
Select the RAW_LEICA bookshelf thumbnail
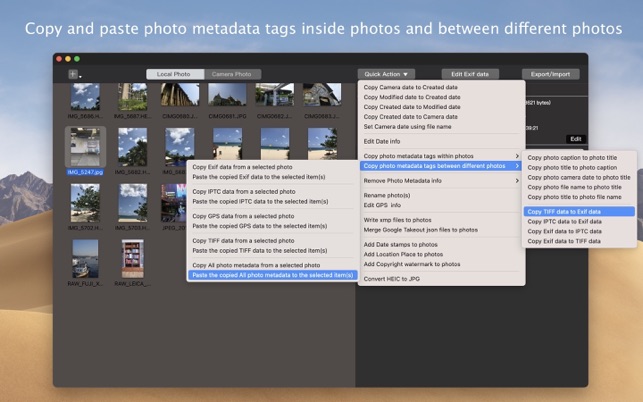(132, 258)
